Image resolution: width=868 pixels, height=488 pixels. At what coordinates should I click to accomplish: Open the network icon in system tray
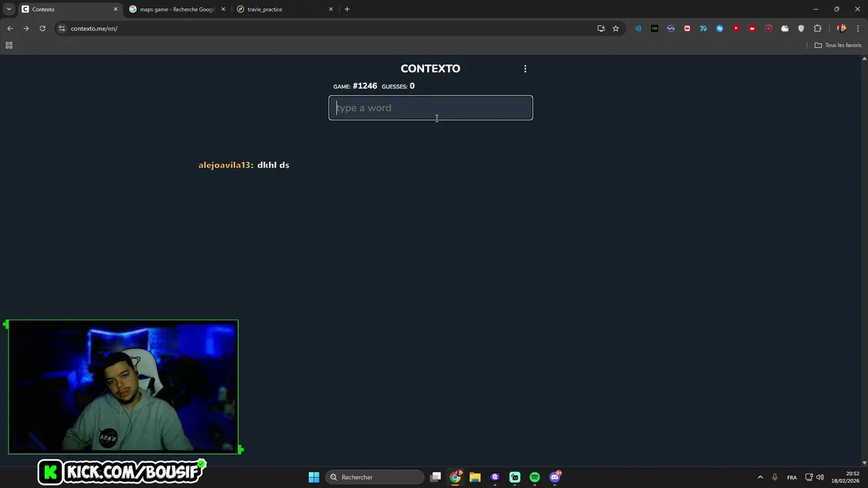click(809, 477)
